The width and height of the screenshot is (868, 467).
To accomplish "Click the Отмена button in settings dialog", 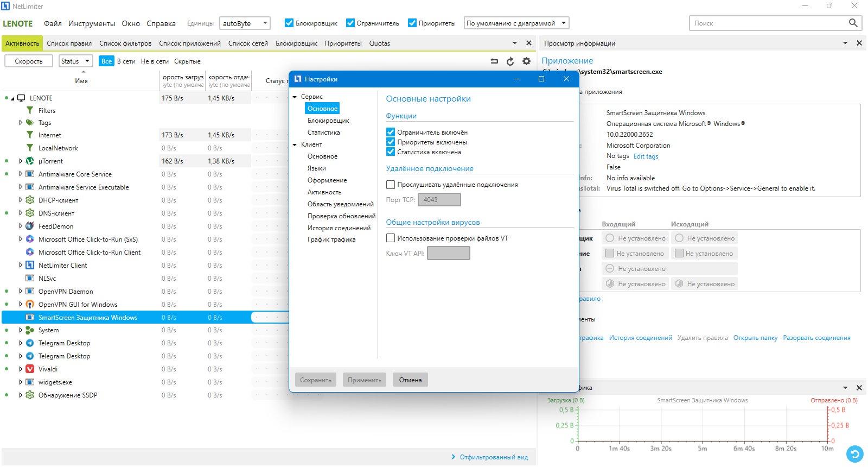I will tap(410, 380).
